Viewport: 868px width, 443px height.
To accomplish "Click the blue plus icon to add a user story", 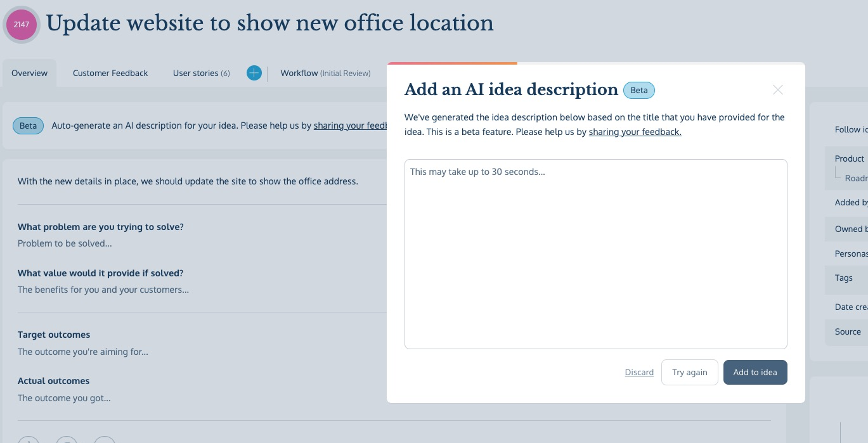I will [x=254, y=73].
